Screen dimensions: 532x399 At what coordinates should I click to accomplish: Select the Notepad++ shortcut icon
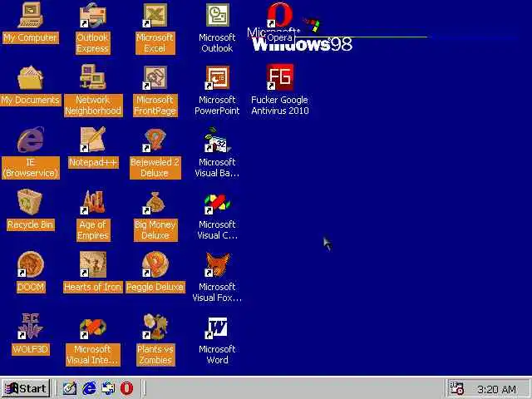(x=92, y=140)
